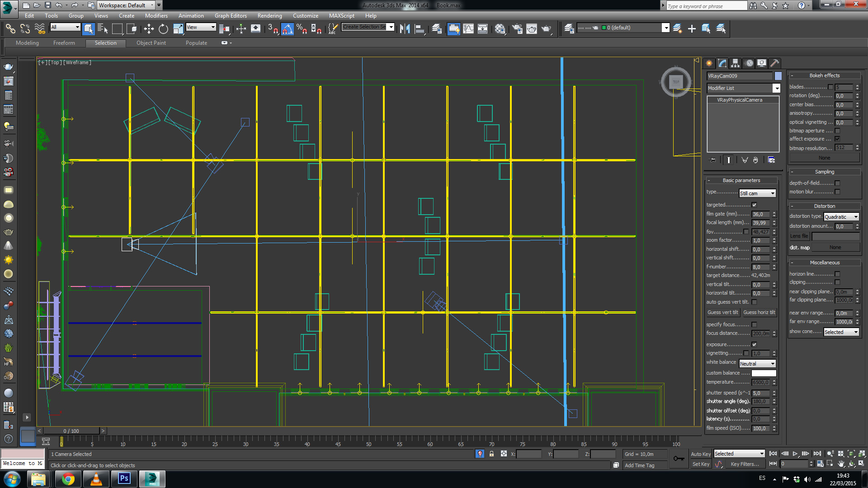Switch to the Freeform ribbon tab
This screenshot has width=868, height=488.
[x=64, y=43]
